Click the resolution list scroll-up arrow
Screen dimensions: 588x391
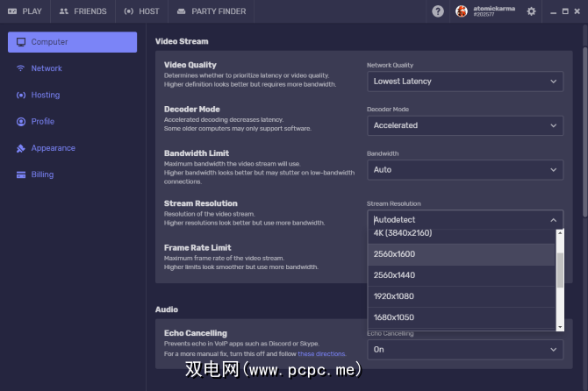coord(560,232)
